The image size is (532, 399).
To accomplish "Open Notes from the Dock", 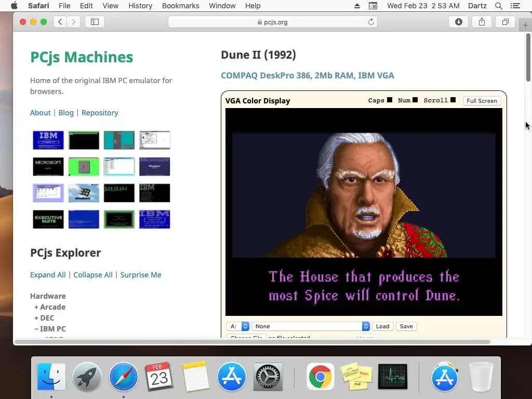I will click(195, 377).
